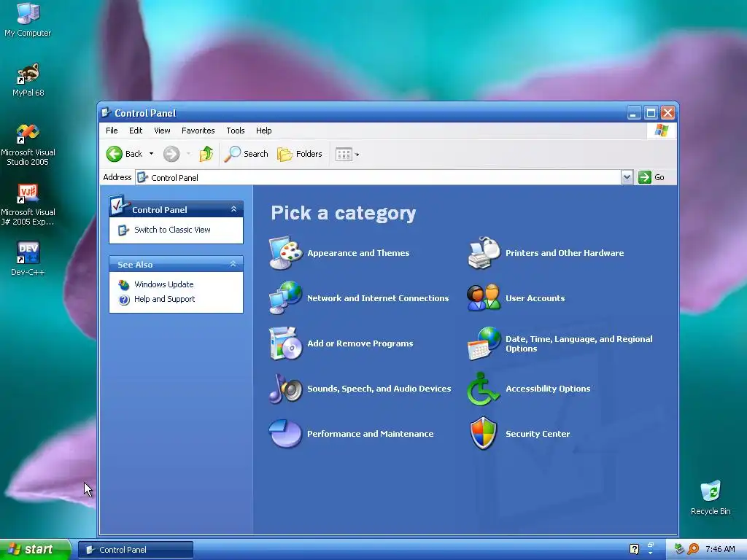Click the Control Panel taskbar button
Image resolution: width=747 pixels, height=560 pixels.
pos(136,550)
